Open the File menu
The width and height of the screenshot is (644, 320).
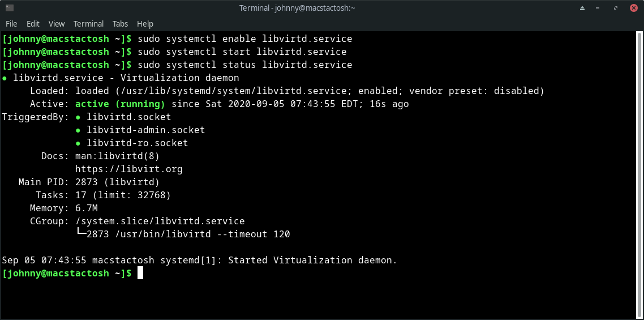point(11,24)
